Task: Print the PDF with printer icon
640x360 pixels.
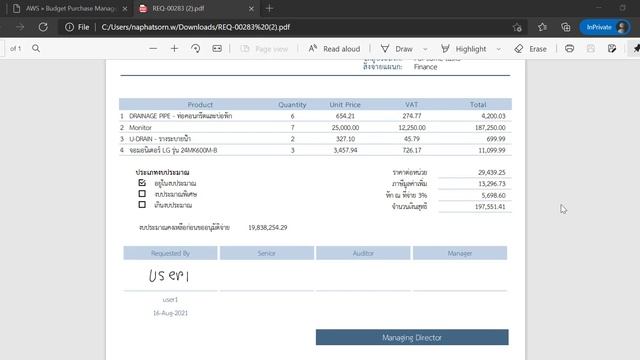Action: click(x=569, y=49)
